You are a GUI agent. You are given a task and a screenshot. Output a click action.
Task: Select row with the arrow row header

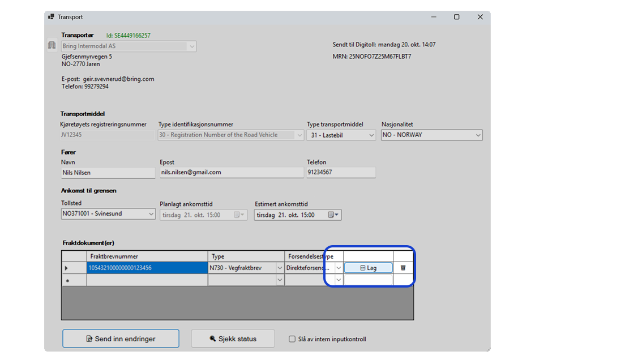point(74,268)
